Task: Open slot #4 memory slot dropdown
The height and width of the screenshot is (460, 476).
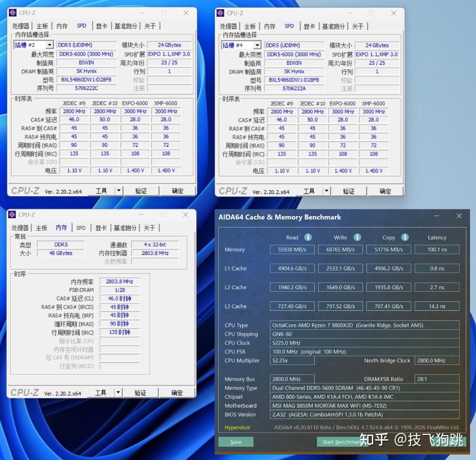Action: pos(257,45)
